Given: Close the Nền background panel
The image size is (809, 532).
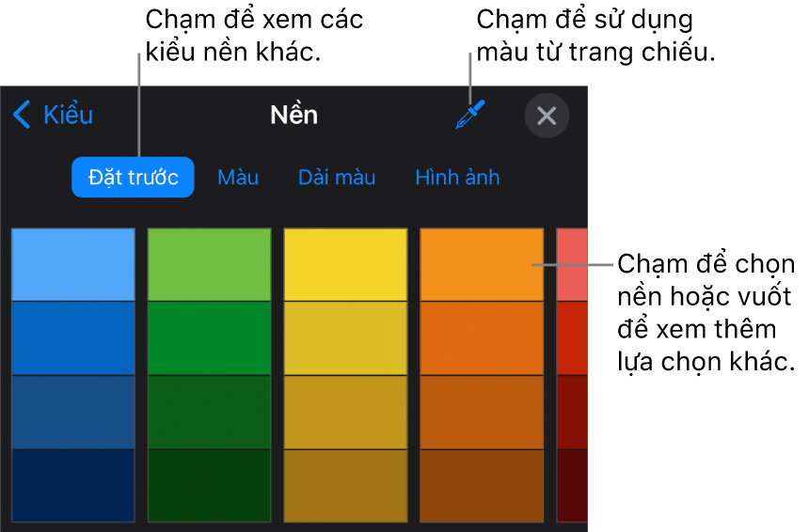Looking at the screenshot, I should click(x=547, y=116).
